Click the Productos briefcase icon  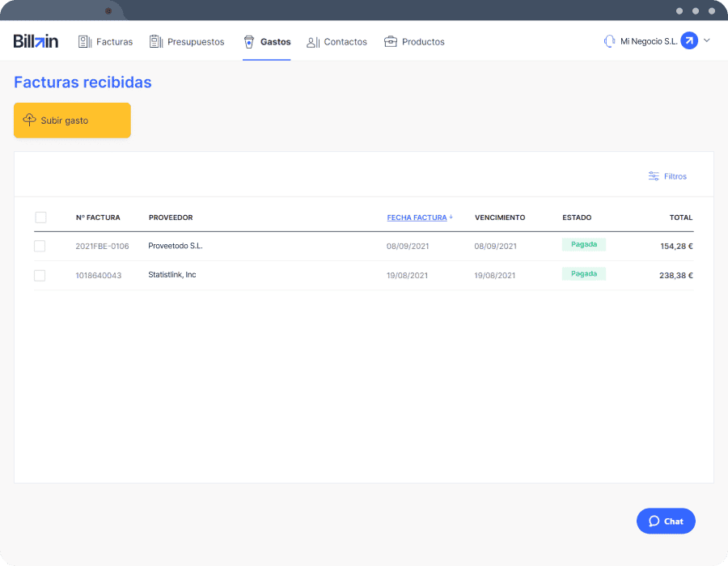click(391, 42)
